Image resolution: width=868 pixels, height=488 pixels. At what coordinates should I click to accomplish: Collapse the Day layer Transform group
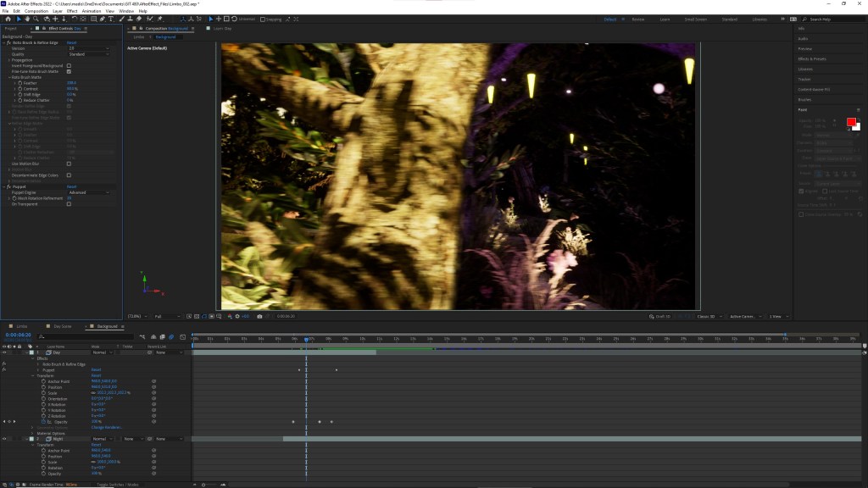coord(33,376)
